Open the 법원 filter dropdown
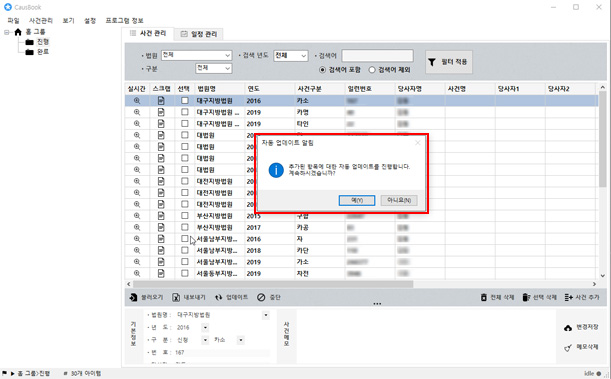The height and width of the screenshot is (379, 611). [196, 55]
